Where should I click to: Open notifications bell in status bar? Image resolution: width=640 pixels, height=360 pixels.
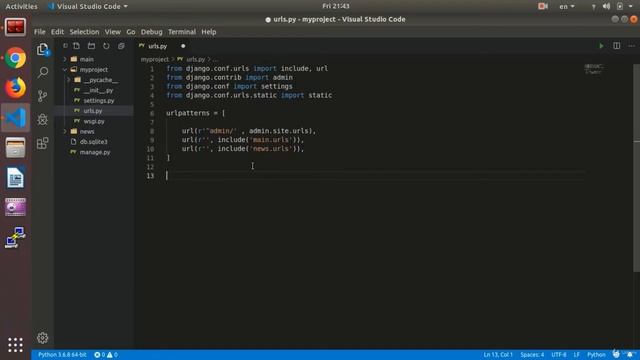pos(630,355)
